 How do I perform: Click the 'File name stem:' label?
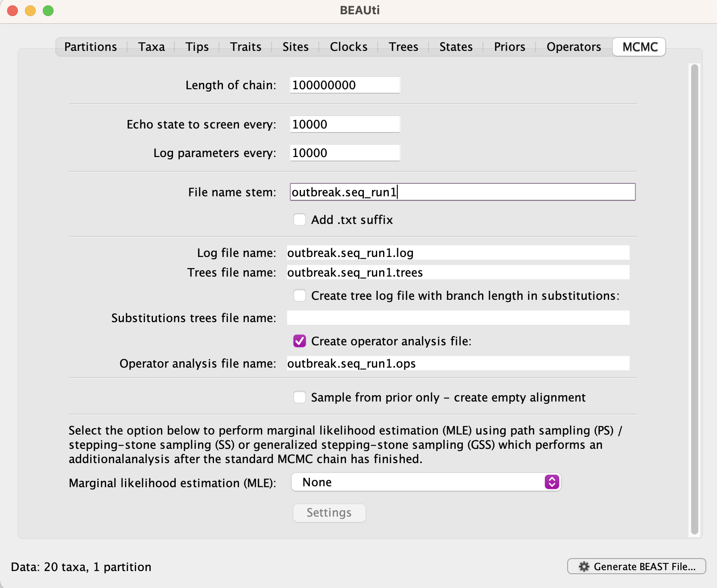232,192
